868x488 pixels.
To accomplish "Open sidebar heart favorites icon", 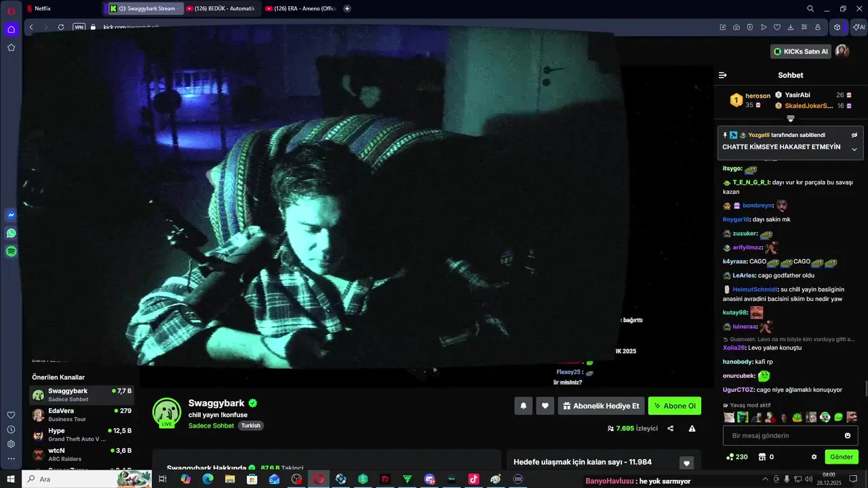I will 11,415.
